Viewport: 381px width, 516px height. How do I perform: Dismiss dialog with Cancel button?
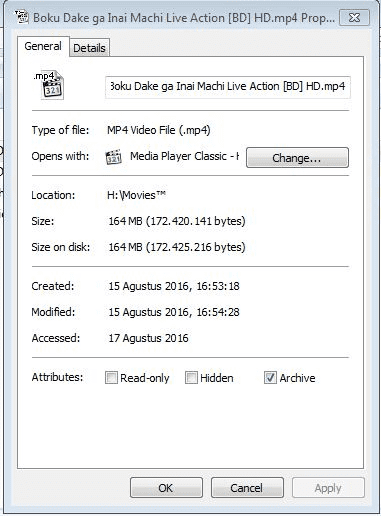point(247,488)
